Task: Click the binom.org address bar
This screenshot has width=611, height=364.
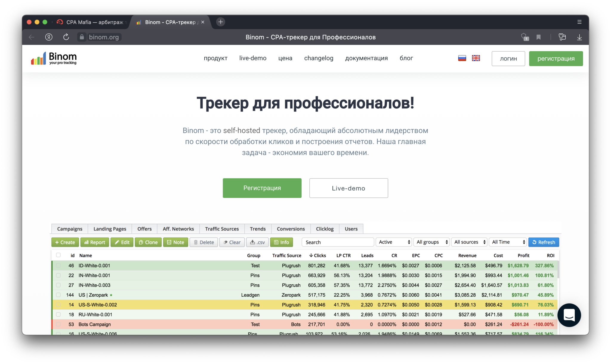Action: 104,37
